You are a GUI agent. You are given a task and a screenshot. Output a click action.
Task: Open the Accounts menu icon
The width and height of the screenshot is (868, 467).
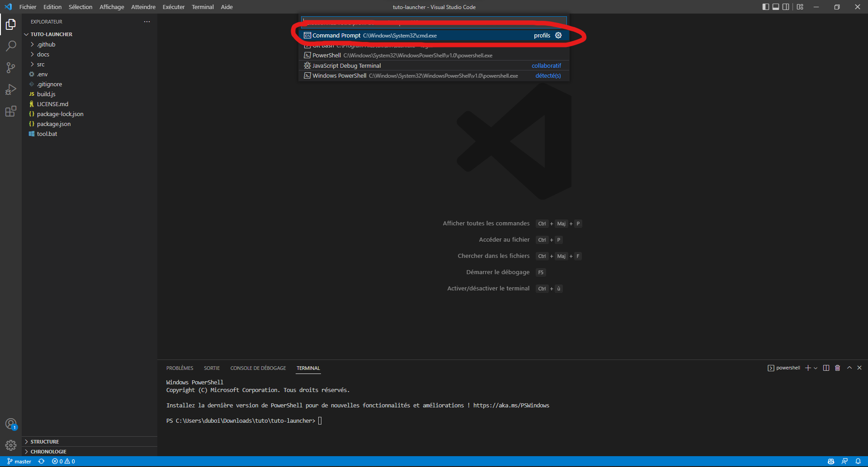[x=11, y=424]
